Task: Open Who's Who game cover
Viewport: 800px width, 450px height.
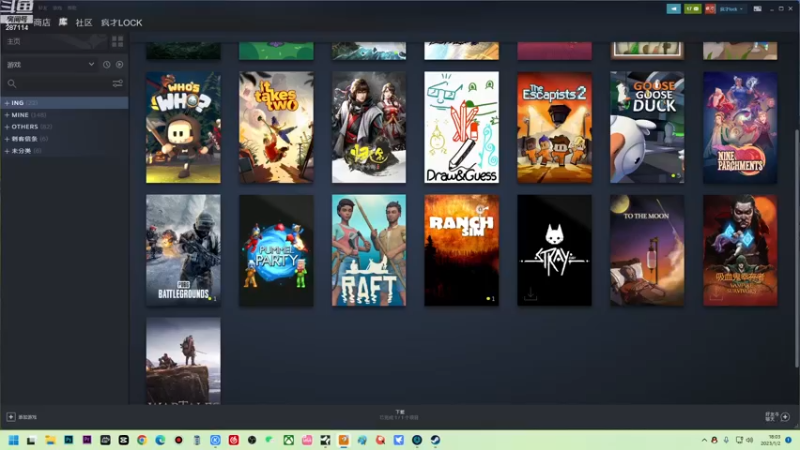Action: (x=183, y=127)
